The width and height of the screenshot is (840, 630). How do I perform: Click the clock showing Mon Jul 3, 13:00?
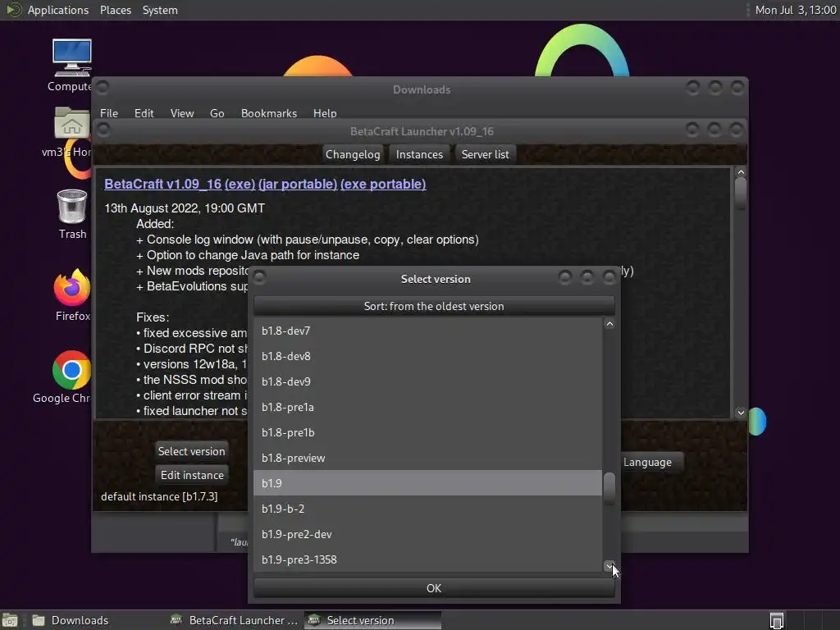tap(795, 10)
